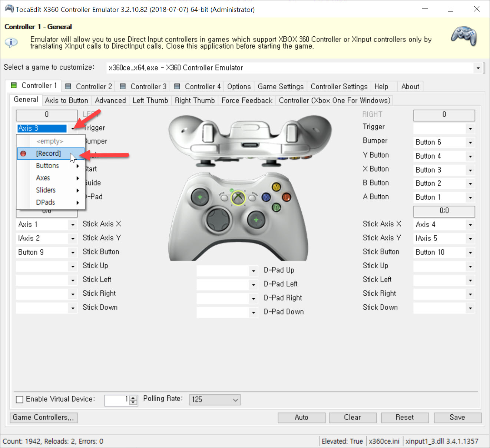The width and height of the screenshot is (490, 448).
Task: Click the green A button on controller image
Action: click(x=276, y=207)
